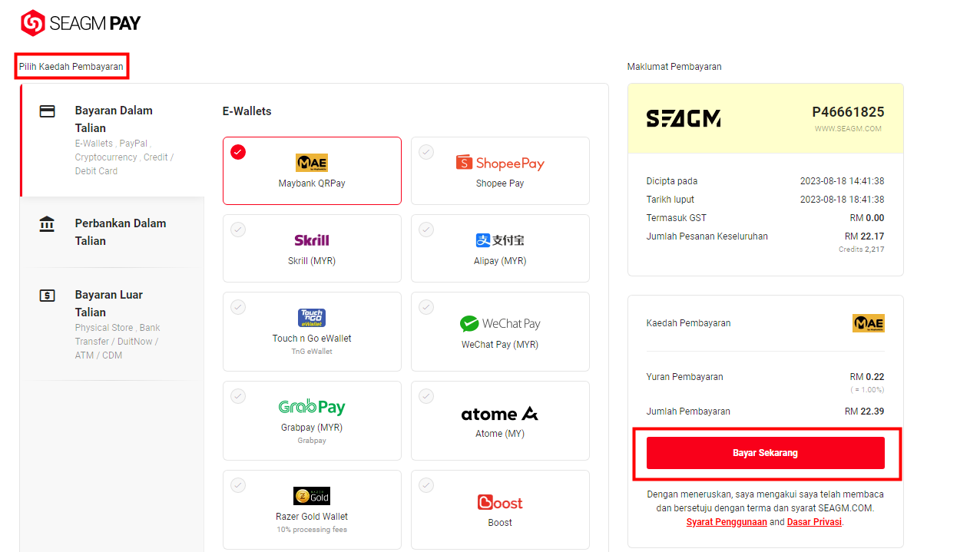980x552 pixels.
Task: Click the Bayar Sekarang button
Action: 766,453
